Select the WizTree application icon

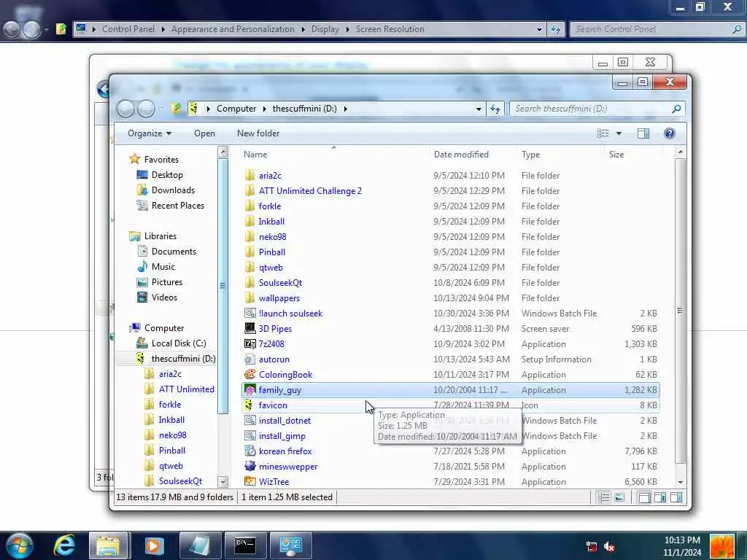click(249, 481)
